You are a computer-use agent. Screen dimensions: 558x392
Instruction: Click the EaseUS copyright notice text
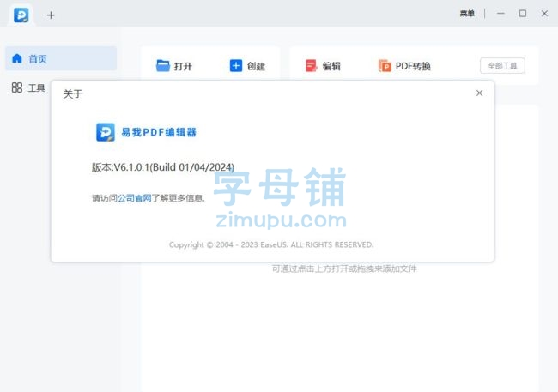pos(271,244)
